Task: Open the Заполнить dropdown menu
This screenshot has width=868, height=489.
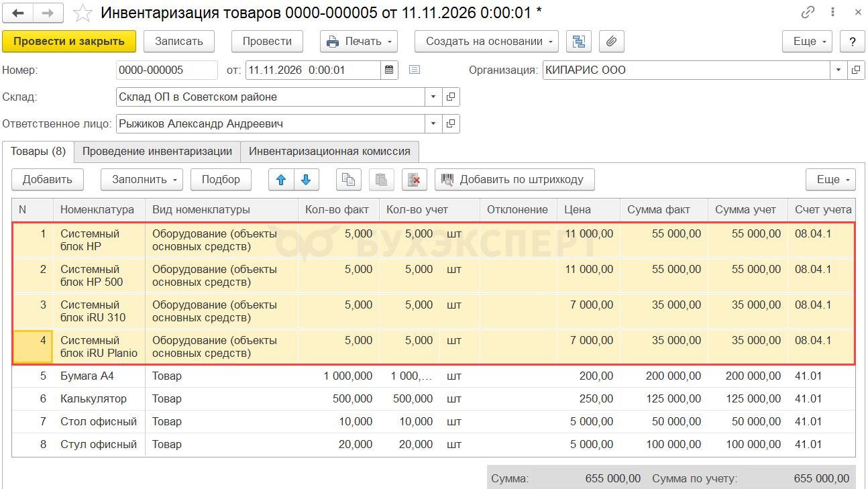Action: pyautogui.click(x=142, y=180)
